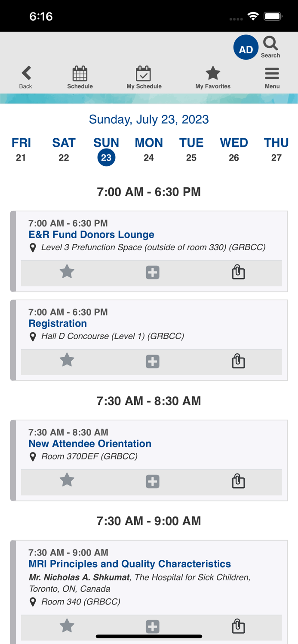The height and width of the screenshot is (644, 298).
Task: Switch to Monday the 24th
Action: click(x=149, y=149)
